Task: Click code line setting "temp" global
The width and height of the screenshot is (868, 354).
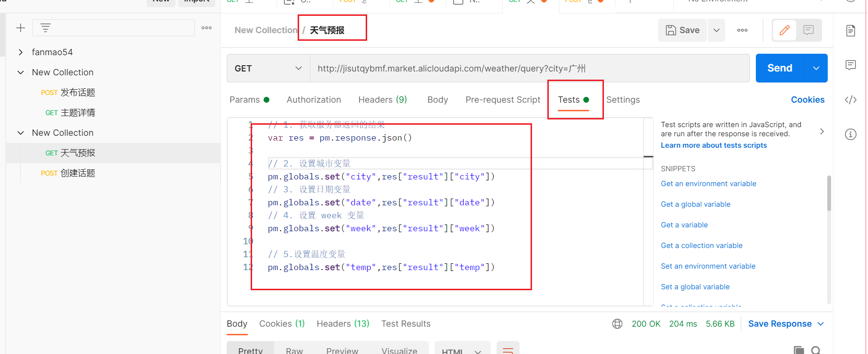Action: point(381,267)
